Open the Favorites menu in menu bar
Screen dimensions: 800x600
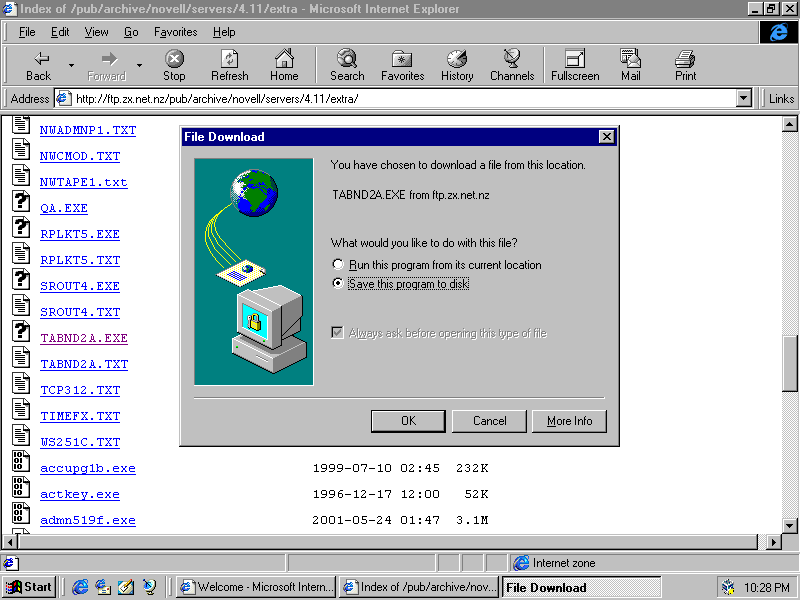[x=176, y=32]
